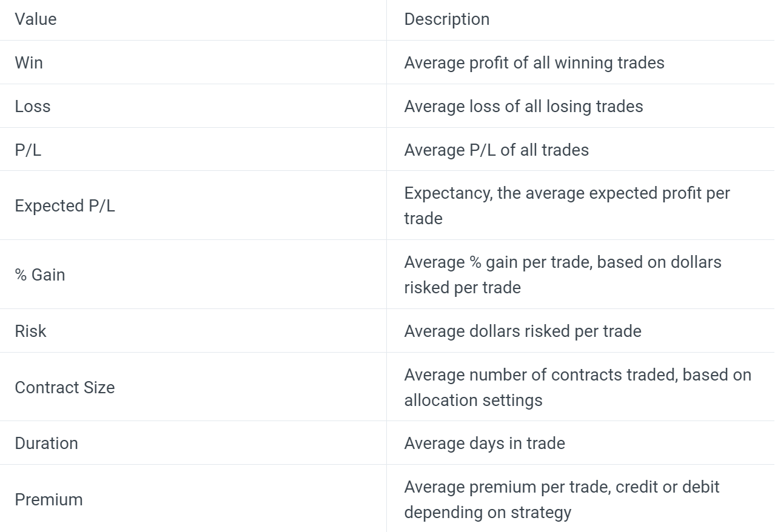775x532 pixels.
Task: Click 'Average dollars risked per trade' description
Action: (523, 331)
